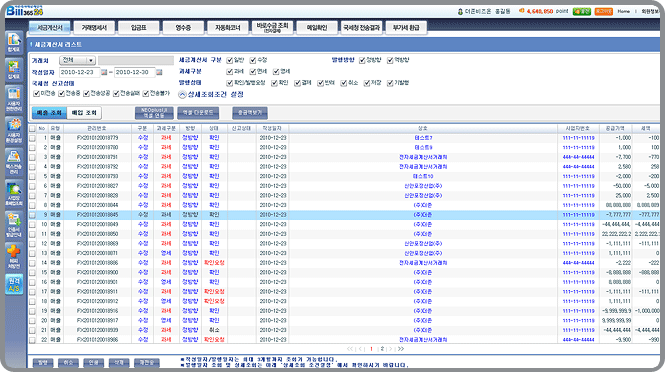The image size is (665, 372).
Task: Click the Bill365 24 logo
Action: [25, 11]
